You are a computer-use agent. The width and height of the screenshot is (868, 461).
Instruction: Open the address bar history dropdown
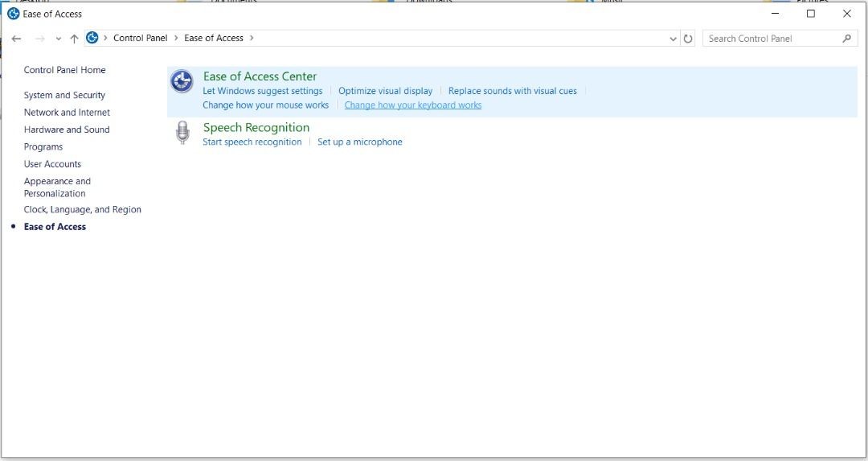pos(674,39)
